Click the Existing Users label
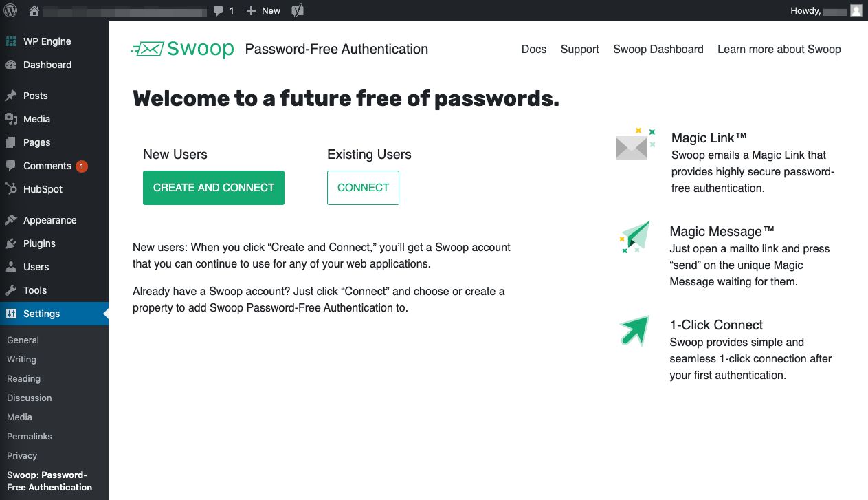Screen dimensions: 868x500 pyautogui.click(x=369, y=154)
